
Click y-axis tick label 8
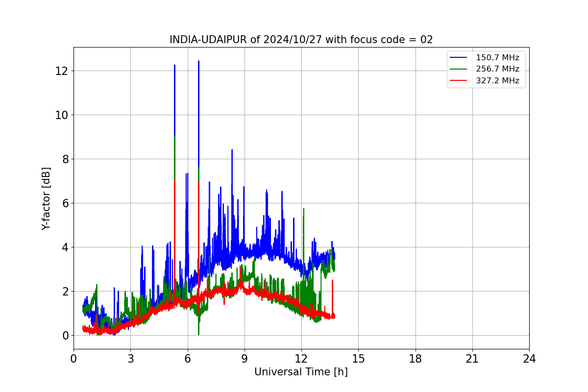65,159
